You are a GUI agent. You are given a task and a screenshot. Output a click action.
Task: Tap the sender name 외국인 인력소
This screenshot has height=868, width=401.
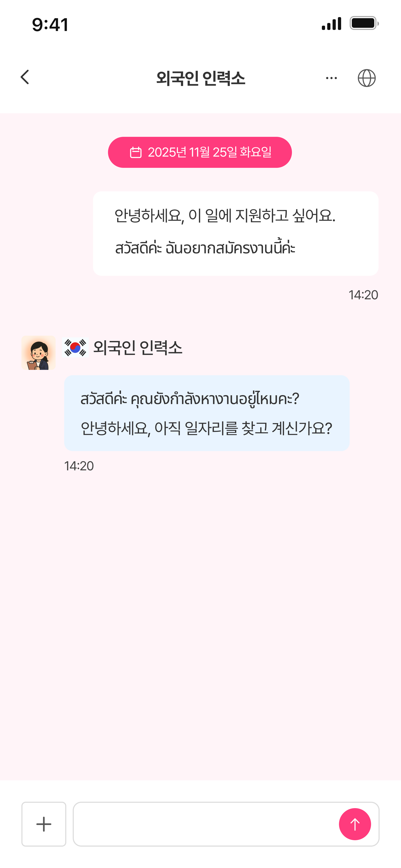click(138, 347)
